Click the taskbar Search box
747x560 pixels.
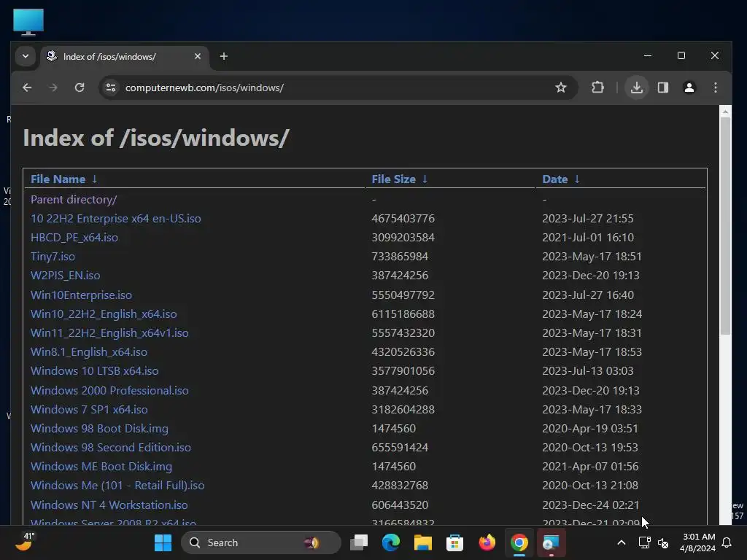click(x=261, y=542)
